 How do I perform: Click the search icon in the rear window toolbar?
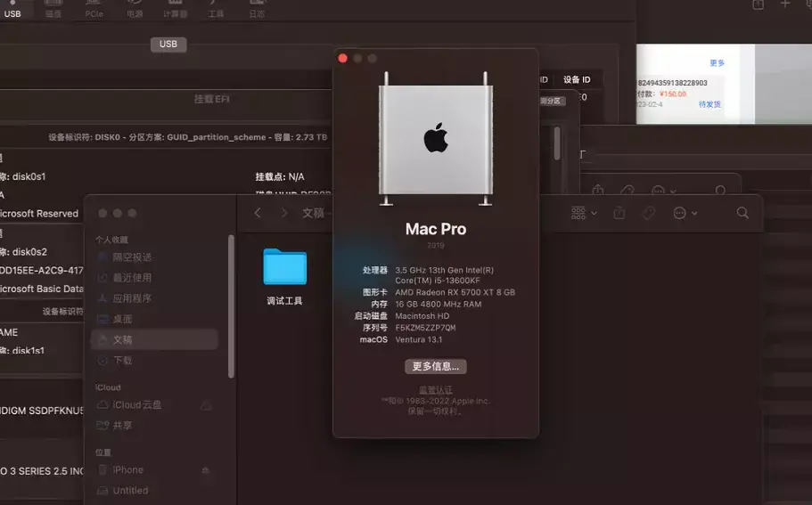coord(720,191)
